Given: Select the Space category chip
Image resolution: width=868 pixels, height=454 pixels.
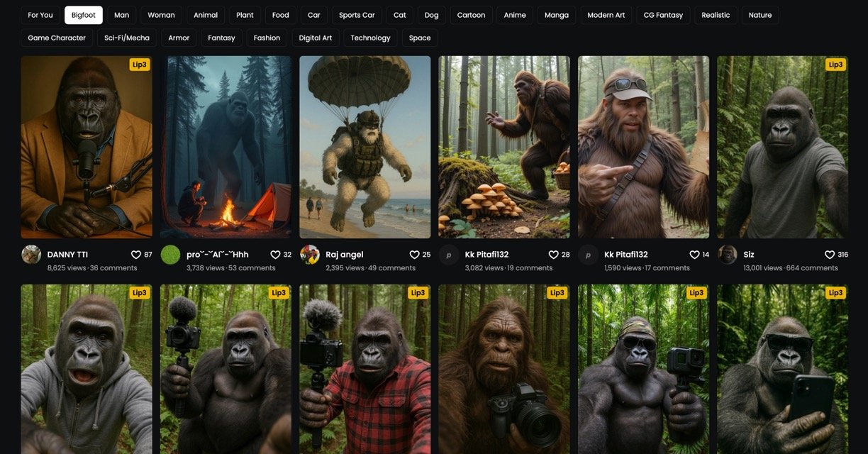Looking at the screenshot, I should point(420,38).
